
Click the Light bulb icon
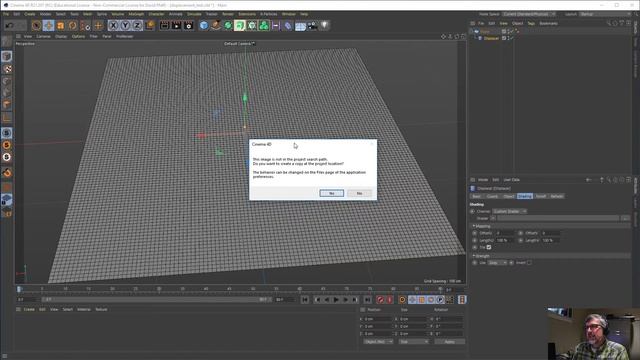point(324,26)
